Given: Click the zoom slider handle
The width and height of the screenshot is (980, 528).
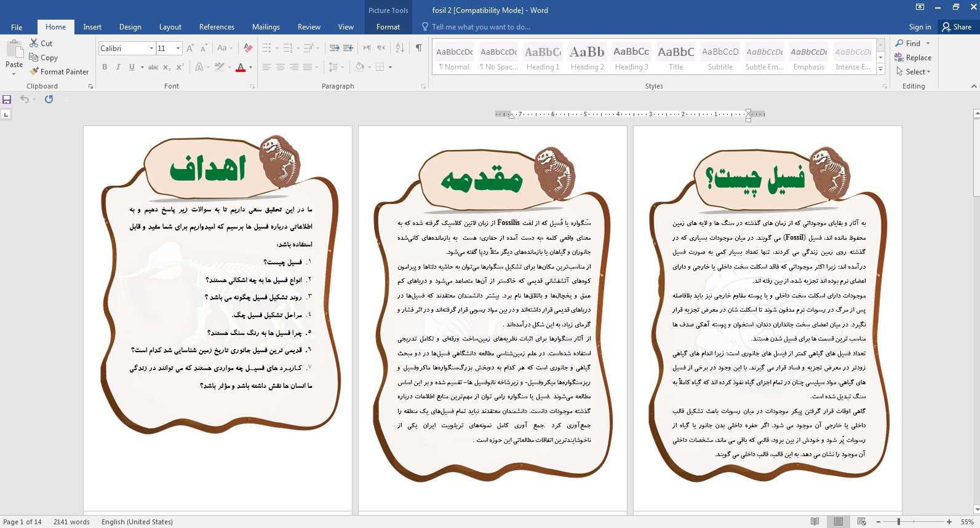Looking at the screenshot, I should tap(899, 522).
